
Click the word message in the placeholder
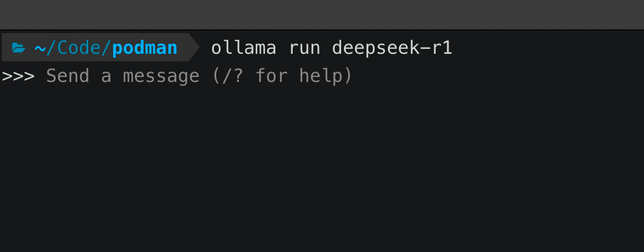[x=161, y=76]
